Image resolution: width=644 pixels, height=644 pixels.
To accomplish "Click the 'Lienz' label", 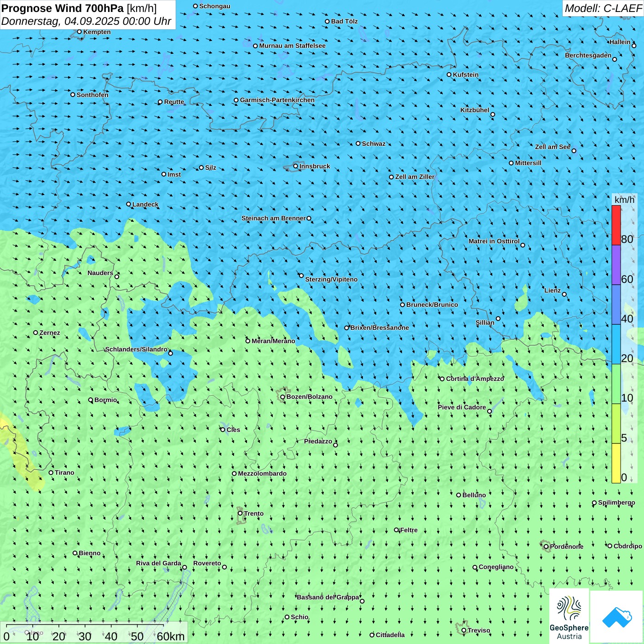I will (552, 290).
